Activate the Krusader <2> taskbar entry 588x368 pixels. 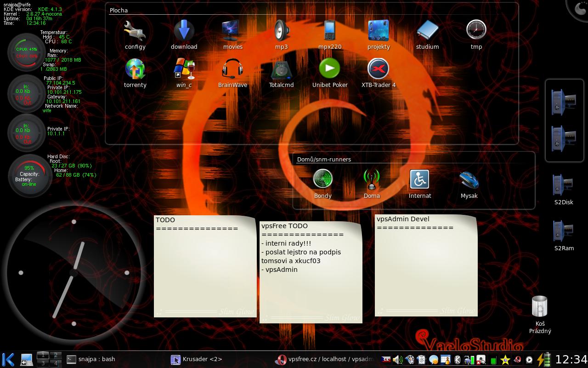pos(221,359)
